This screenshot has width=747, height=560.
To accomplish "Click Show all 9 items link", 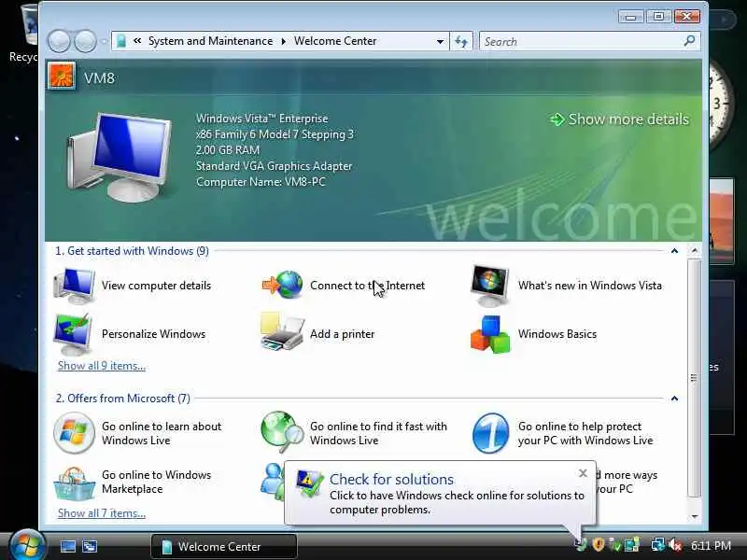I will pos(102,366).
